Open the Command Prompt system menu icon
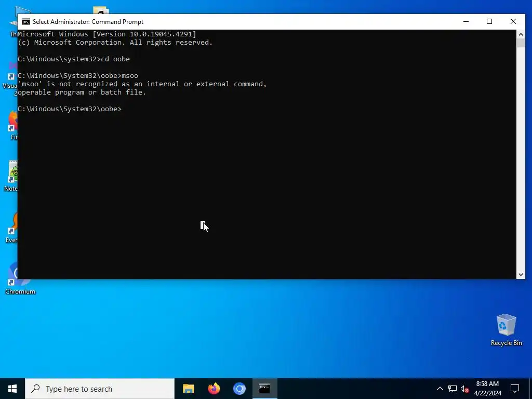 pos(26,22)
